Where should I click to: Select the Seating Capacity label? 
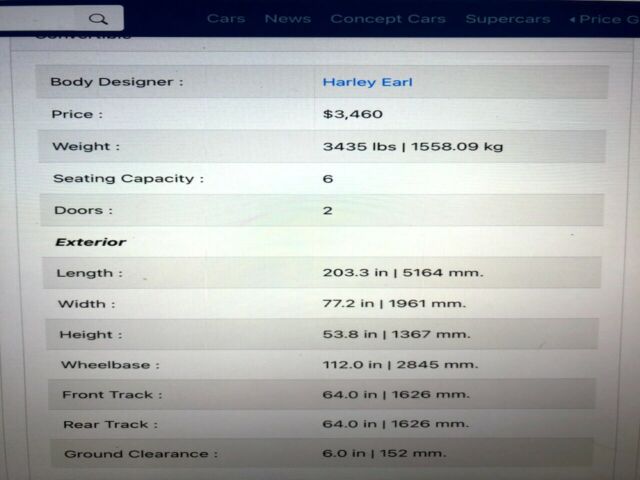point(129,179)
